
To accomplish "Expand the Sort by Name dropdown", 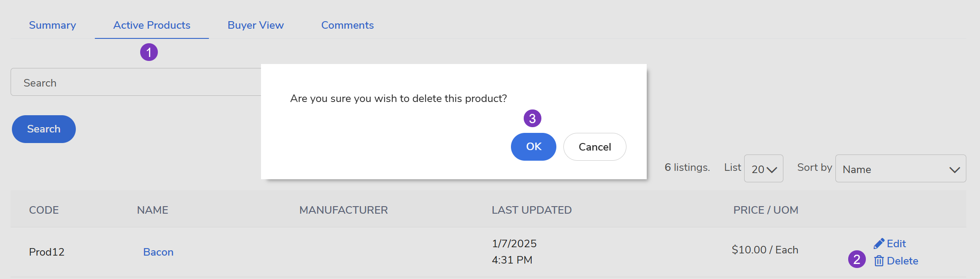I will point(900,169).
